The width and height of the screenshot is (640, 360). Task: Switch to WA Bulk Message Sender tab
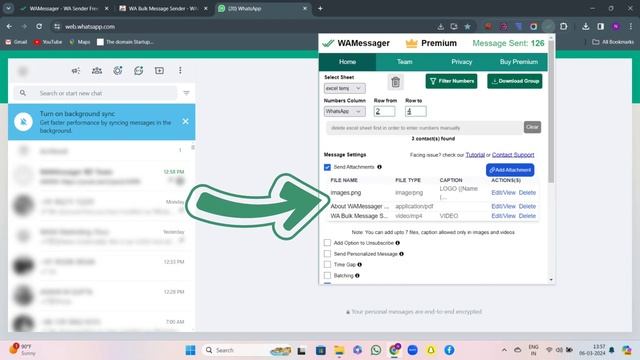click(x=163, y=8)
